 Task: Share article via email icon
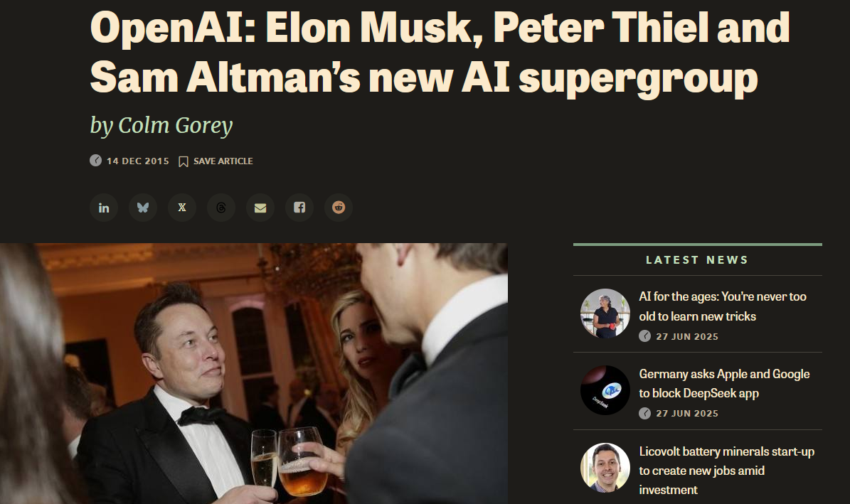pyautogui.click(x=260, y=208)
